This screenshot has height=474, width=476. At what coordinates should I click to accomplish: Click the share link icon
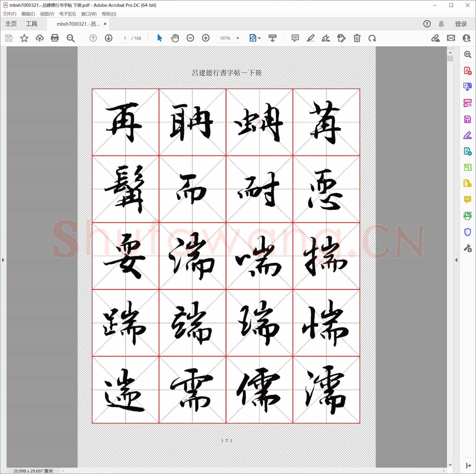tap(436, 38)
